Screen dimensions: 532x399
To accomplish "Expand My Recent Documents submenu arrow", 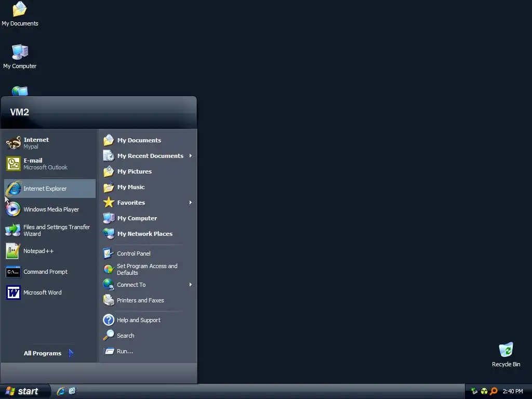I will coord(190,156).
